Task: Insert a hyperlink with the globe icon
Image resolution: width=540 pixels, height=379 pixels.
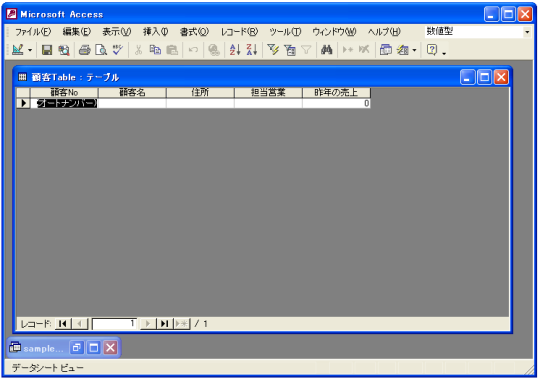Action: tap(214, 50)
